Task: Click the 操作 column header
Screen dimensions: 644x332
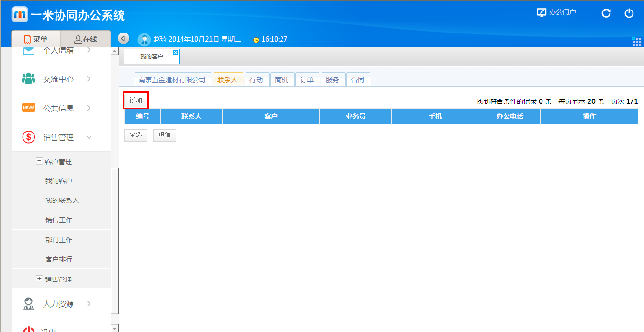Action: pyautogui.click(x=589, y=116)
